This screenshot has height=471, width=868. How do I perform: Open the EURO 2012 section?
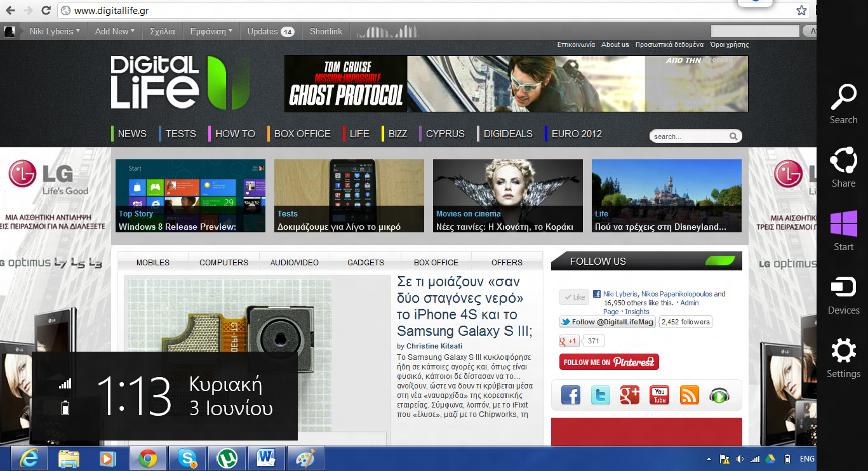click(x=577, y=134)
